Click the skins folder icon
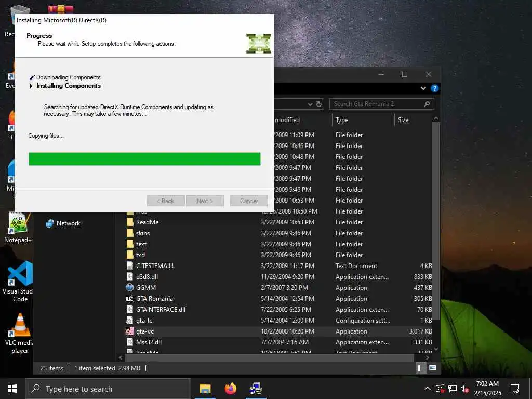The image size is (532, 399). pyautogui.click(x=129, y=233)
